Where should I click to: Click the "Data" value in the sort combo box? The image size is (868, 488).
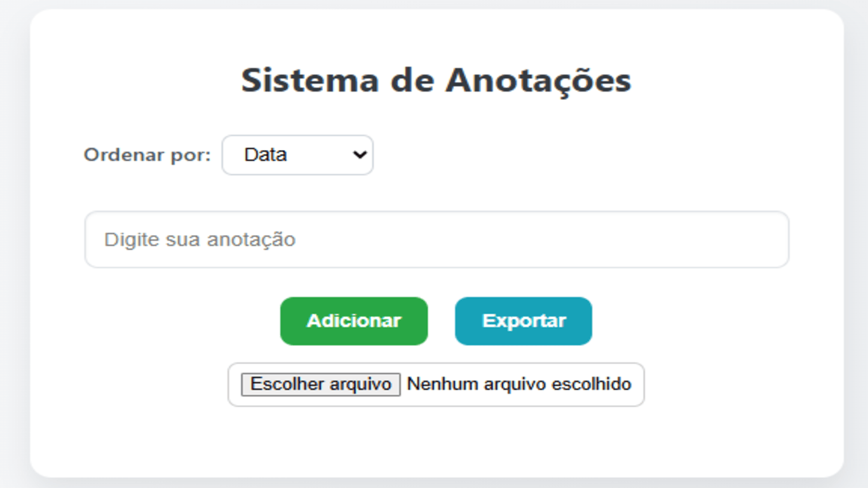tap(266, 154)
